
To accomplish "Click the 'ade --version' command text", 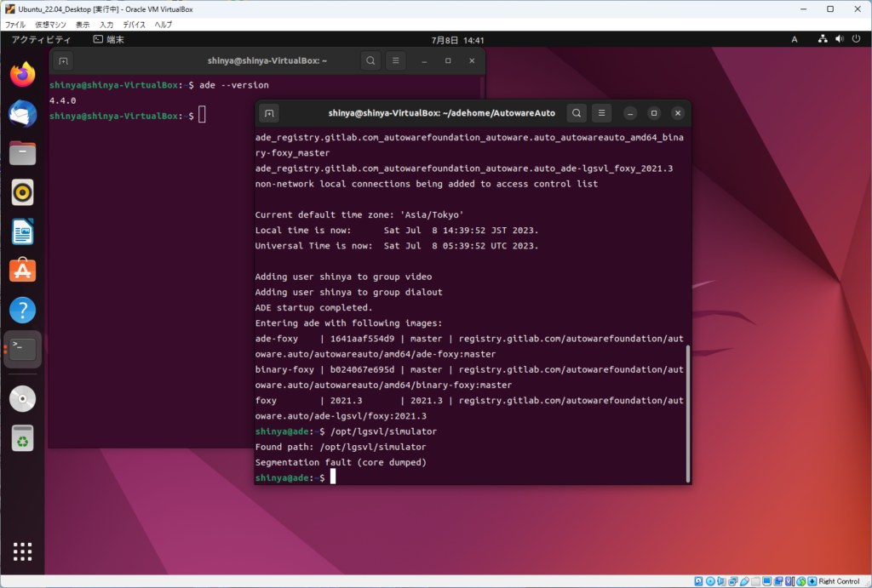I will (x=234, y=85).
